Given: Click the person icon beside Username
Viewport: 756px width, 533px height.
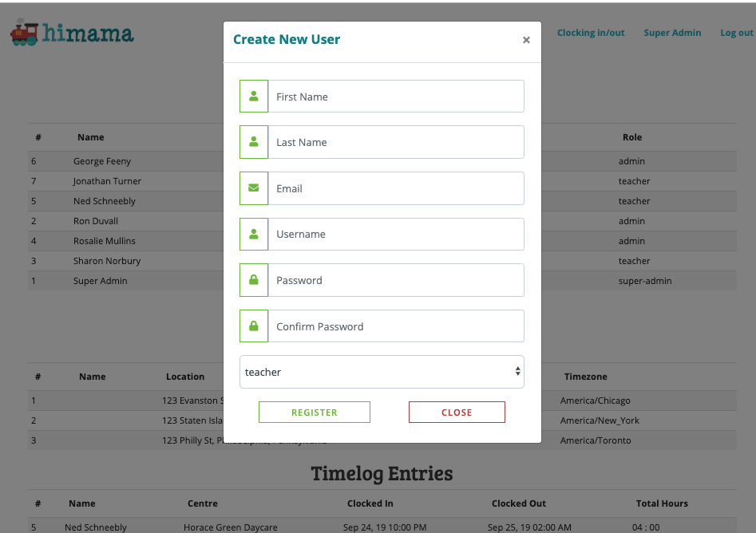Looking at the screenshot, I should click(x=254, y=234).
